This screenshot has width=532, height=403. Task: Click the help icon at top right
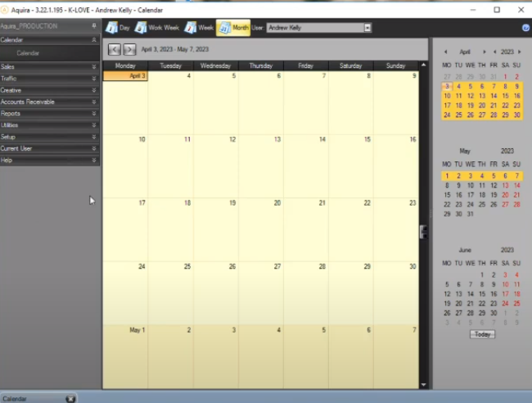pyautogui.click(x=525, y=28)
